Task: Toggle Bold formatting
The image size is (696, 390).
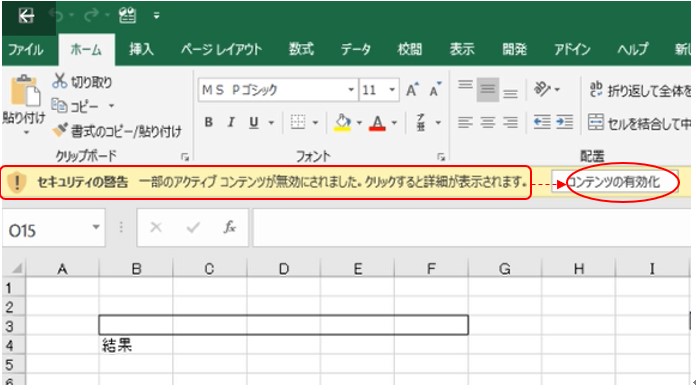Action: [209, 122]
